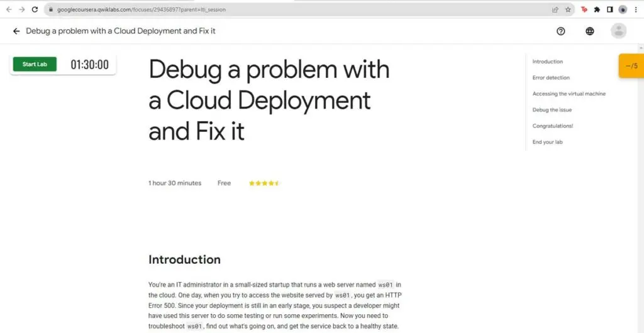The height and width of the screenshot is (333, 644).
Task: Click the header lab title text
Action: [x=121, y=31]
